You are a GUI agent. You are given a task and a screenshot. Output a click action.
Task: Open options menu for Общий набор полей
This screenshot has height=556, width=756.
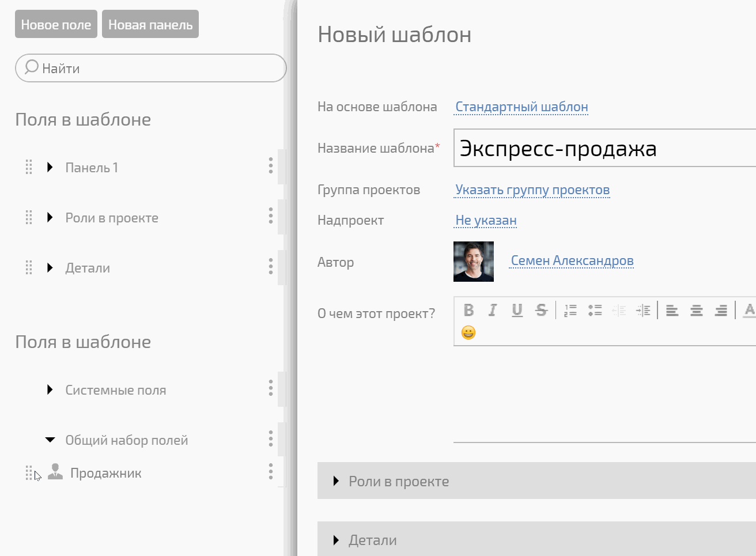(270, 438)
